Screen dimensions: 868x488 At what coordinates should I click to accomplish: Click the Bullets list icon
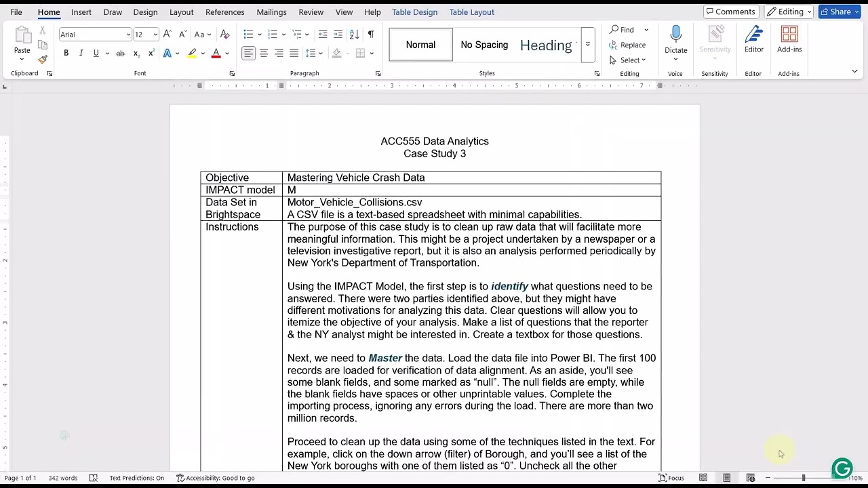point(248,34)
